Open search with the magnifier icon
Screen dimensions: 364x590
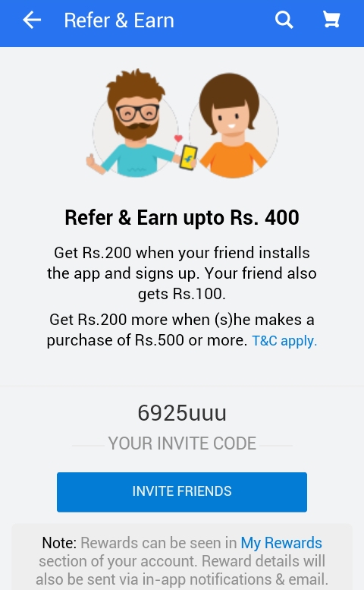pyautogui.click(x=284, y=20)
